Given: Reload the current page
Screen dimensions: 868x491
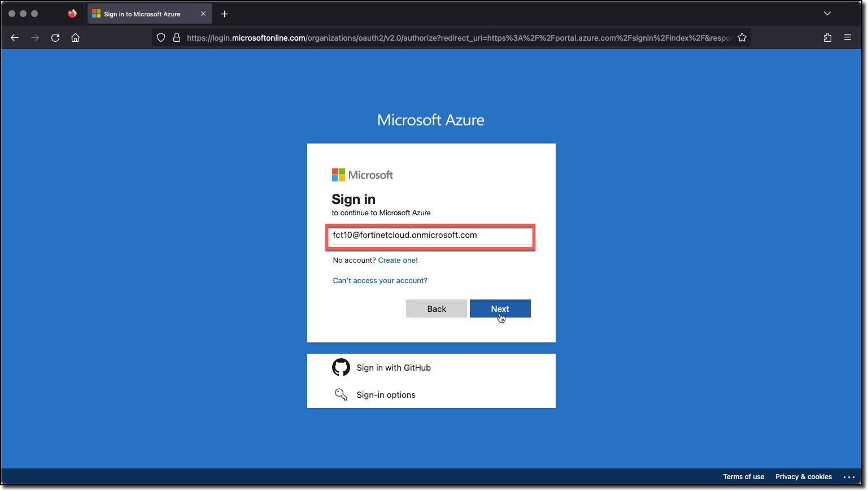Looking at the screenshot, I should (x=55, y=38).
